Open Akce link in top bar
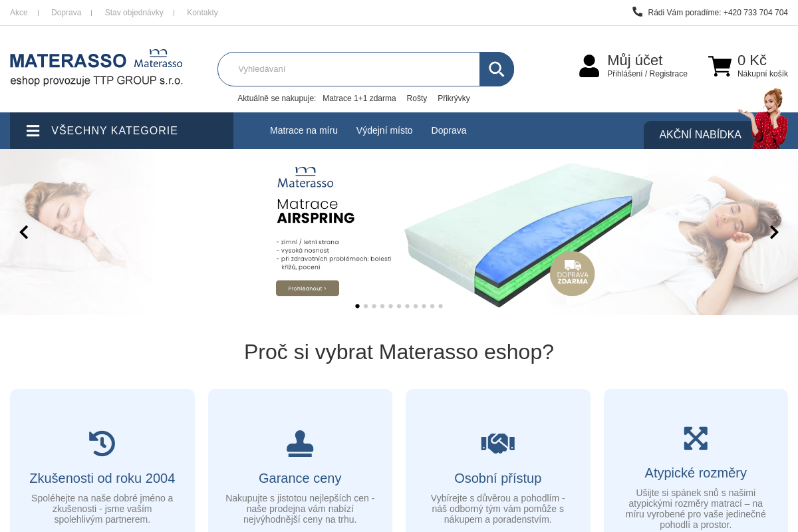Screen dimensions: 798x532 click(x=19, y=13)
